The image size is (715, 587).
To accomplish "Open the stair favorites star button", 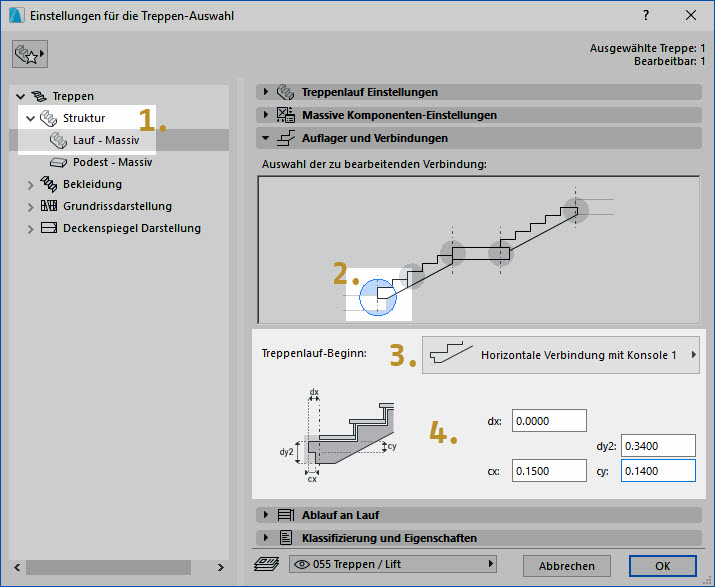I will [30, 54].
